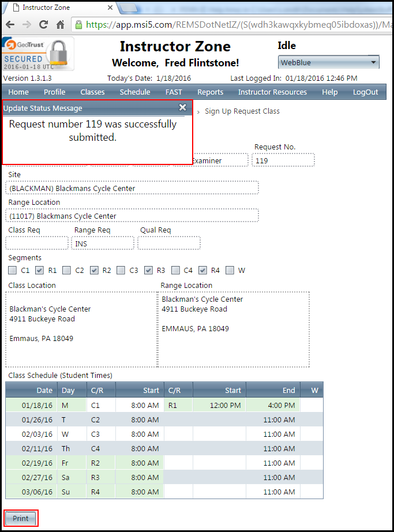The width and height of the screenshot is (394, 532).
Task: Toggle the W segment checkbox
Action: pyautogui.click(x=230, y=270)
